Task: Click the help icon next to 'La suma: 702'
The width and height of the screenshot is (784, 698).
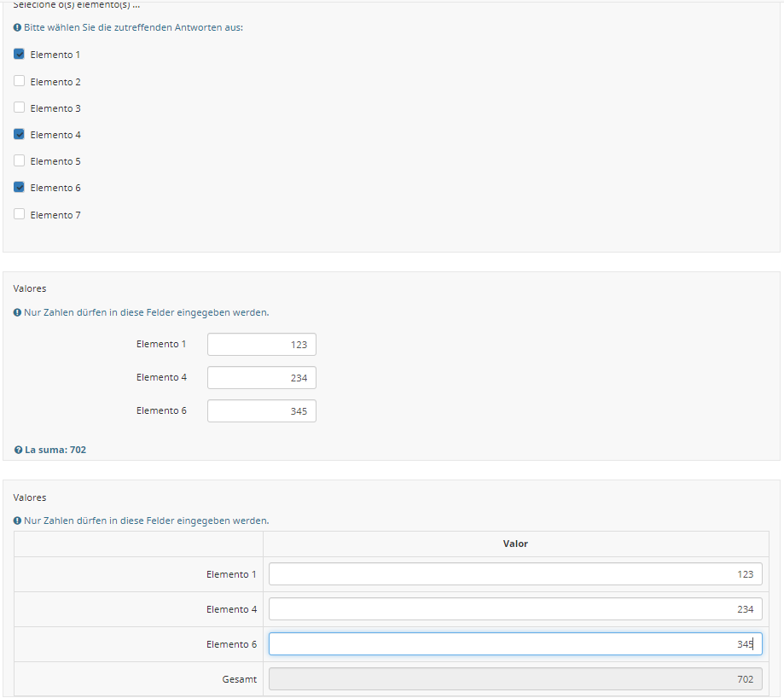Action: [19, 450]
